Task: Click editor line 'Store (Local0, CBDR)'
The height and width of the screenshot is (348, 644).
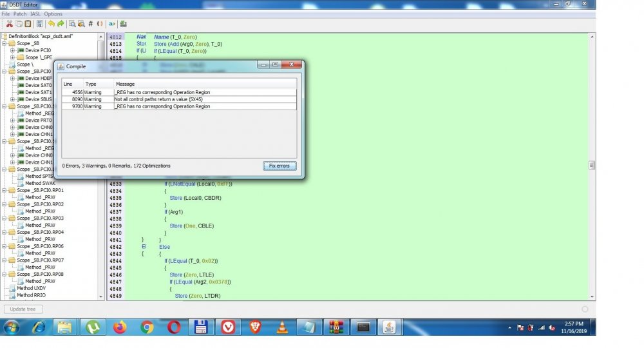Action: 196,198
